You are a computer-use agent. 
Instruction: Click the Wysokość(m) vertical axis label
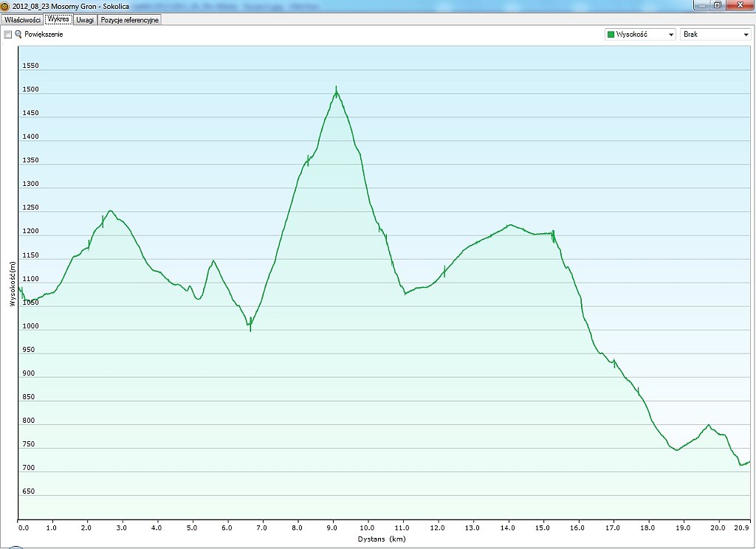13,283
